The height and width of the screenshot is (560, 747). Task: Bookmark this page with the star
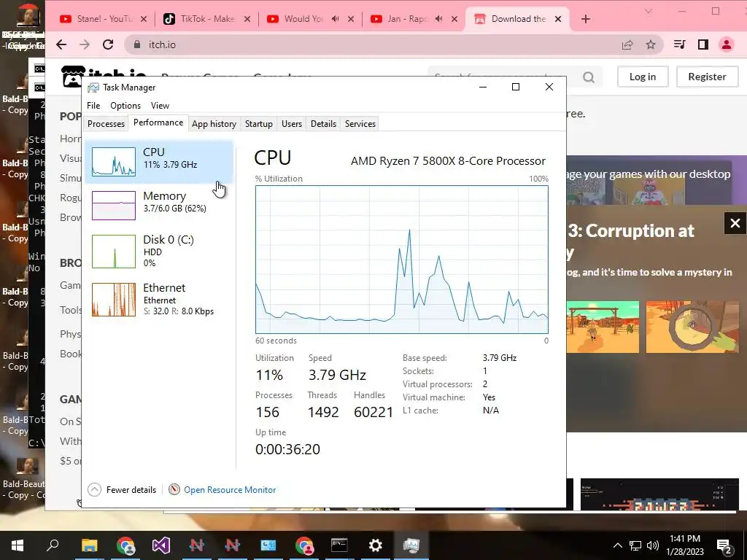pos(651,44)
